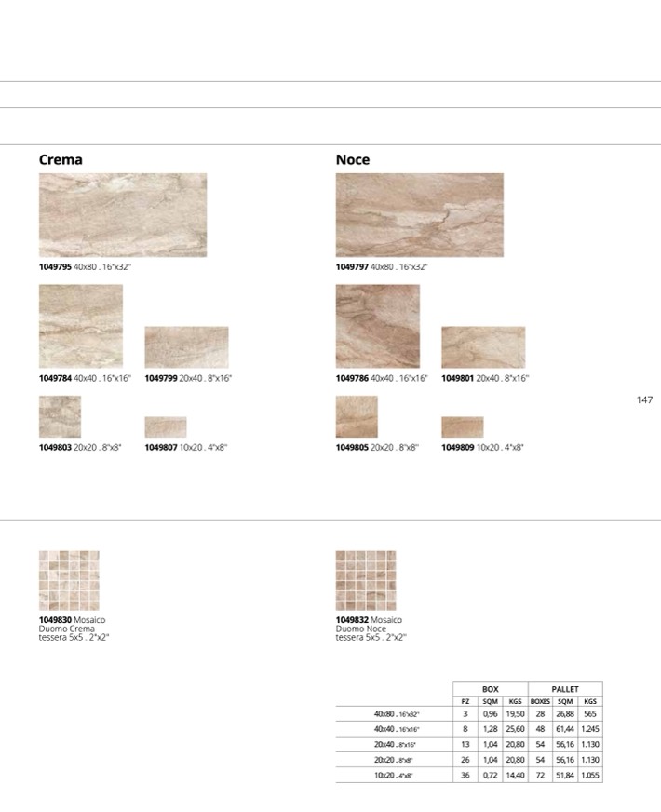Click page number 147
The image size is (661, 812).
pos(644,400)
